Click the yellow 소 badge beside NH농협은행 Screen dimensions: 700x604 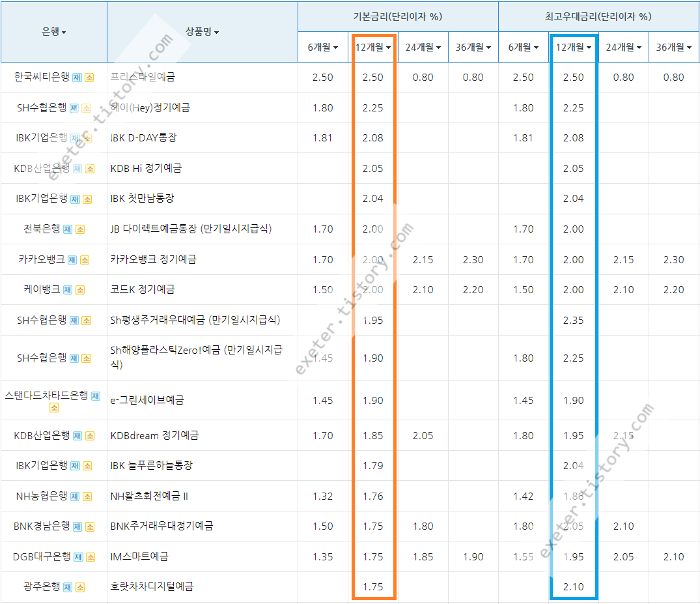tap(87, 496)
